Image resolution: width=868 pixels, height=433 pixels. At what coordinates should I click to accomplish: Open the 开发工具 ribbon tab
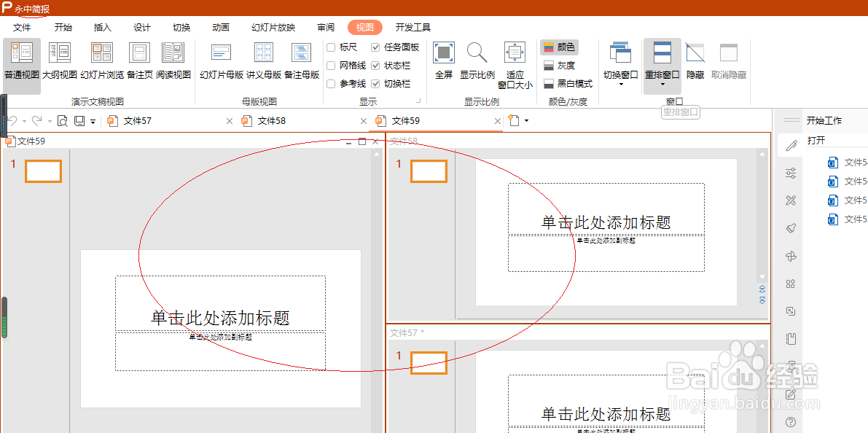413,28
